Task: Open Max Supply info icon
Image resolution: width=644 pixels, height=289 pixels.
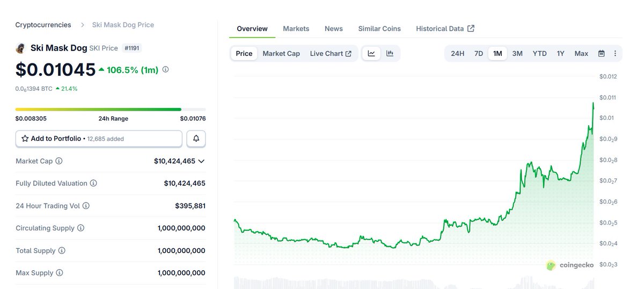Action: click(60, 273)
